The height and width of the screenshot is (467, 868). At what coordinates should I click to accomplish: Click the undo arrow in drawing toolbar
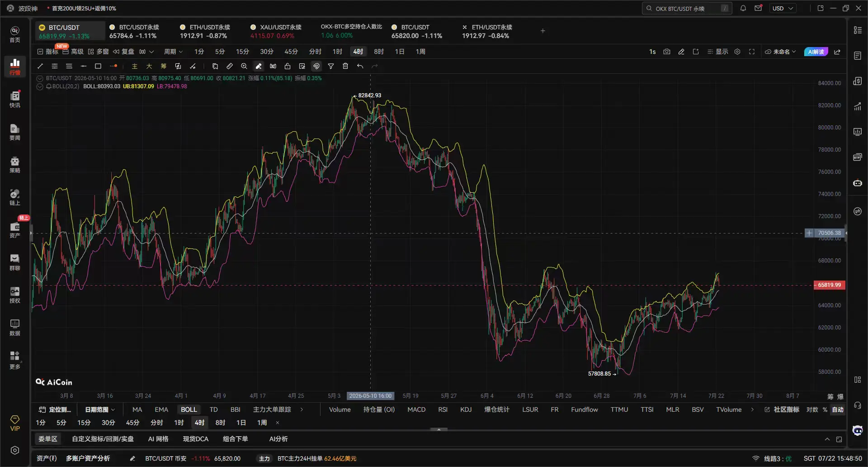(x=360, y=66)
